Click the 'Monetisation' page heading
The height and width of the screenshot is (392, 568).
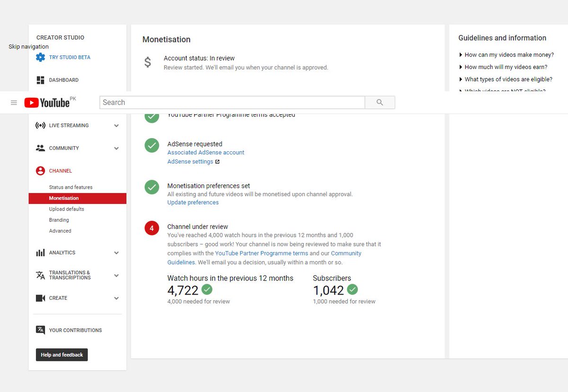click(167, 40)
